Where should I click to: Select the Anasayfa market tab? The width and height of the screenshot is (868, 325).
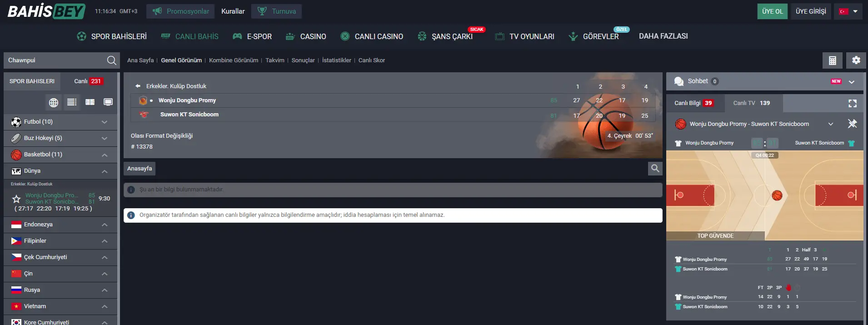tap(140, 169)
